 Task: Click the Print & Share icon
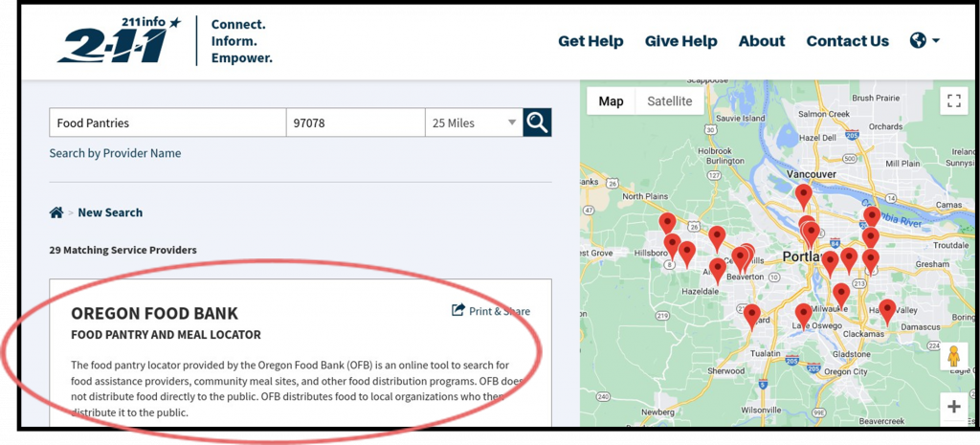pyautogui.click(x=458, y=311)
